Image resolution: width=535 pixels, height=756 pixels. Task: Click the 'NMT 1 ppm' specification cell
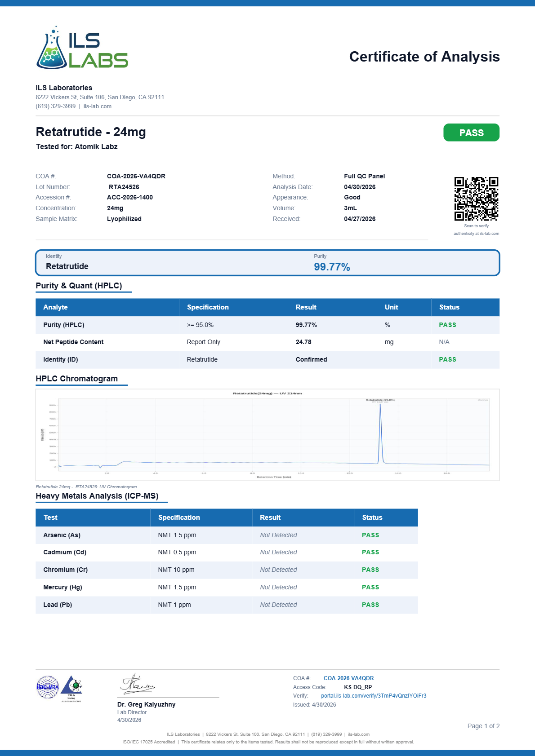(x=174, y=605)
